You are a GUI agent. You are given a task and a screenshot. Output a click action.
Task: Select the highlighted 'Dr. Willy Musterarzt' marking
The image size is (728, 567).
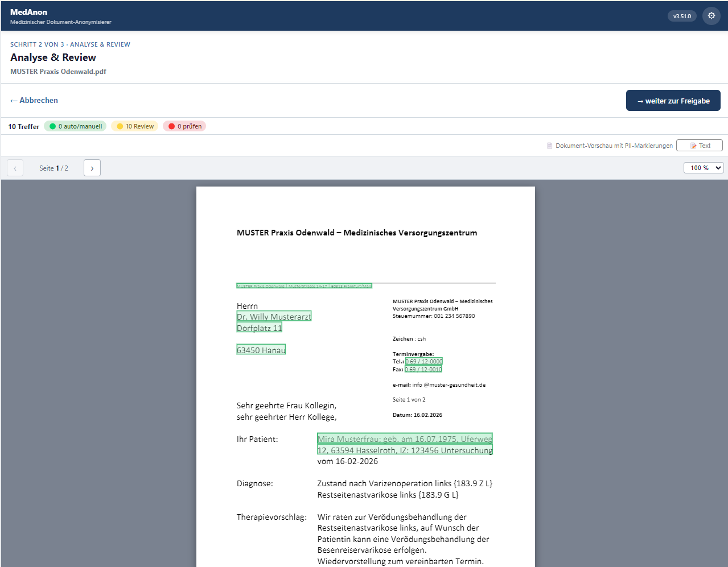tap(274, 317)
